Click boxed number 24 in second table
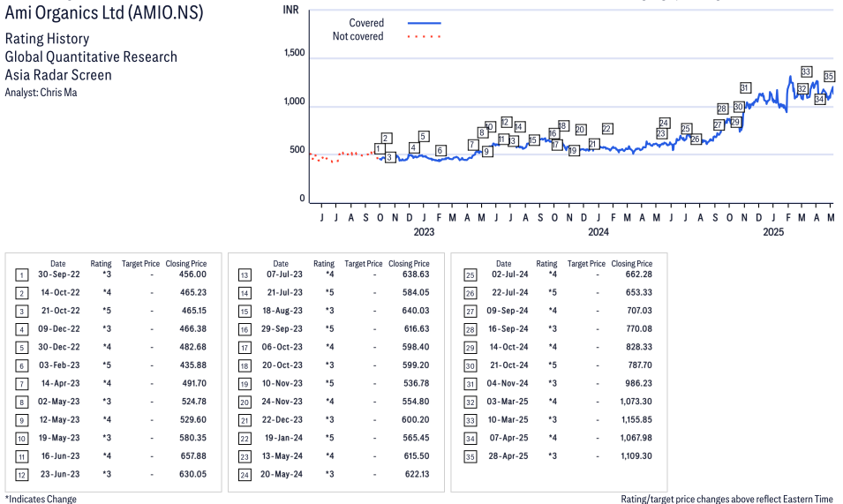843x504 pixels. (x=245, y=475)
